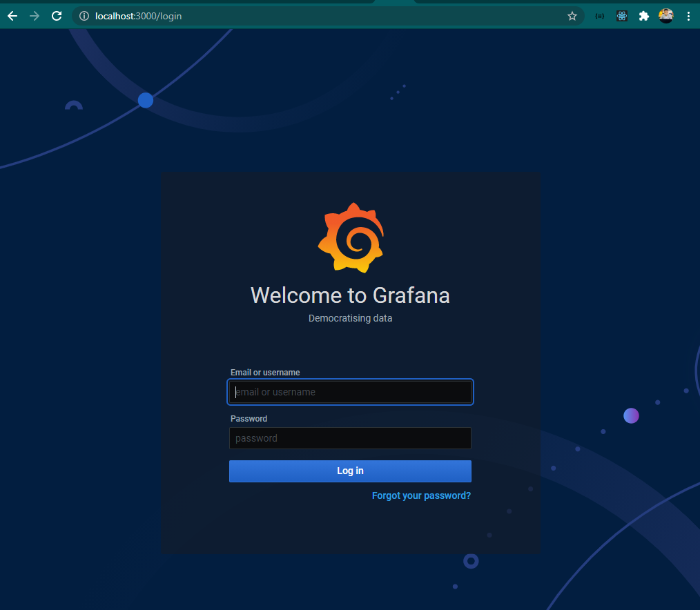Screen dimensions: 700x610
Task: Submit with the Log in button
Action: pyautogui.click(x=350, y=471)
